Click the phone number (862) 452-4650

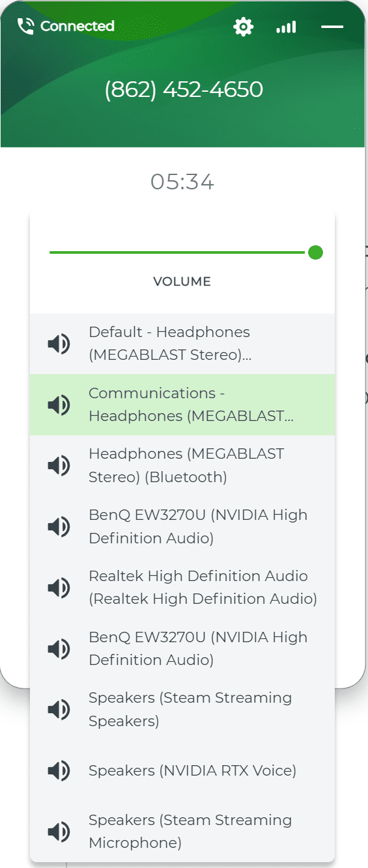(184, 90)
